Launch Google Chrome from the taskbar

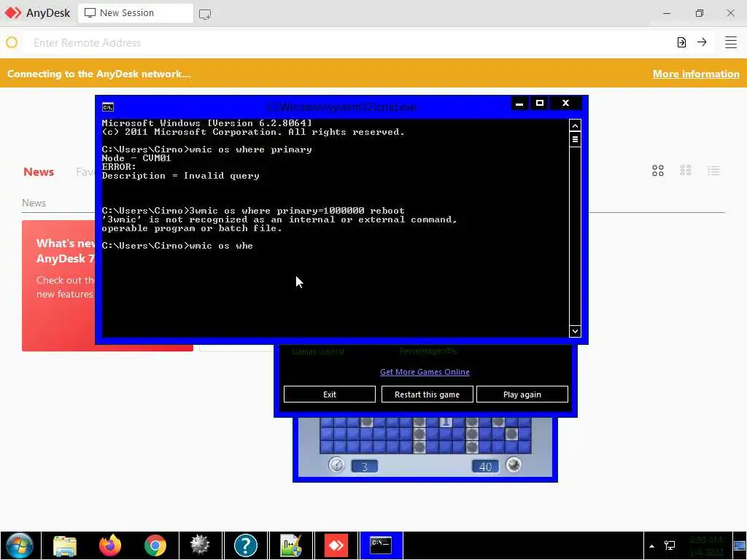point(155,545)
